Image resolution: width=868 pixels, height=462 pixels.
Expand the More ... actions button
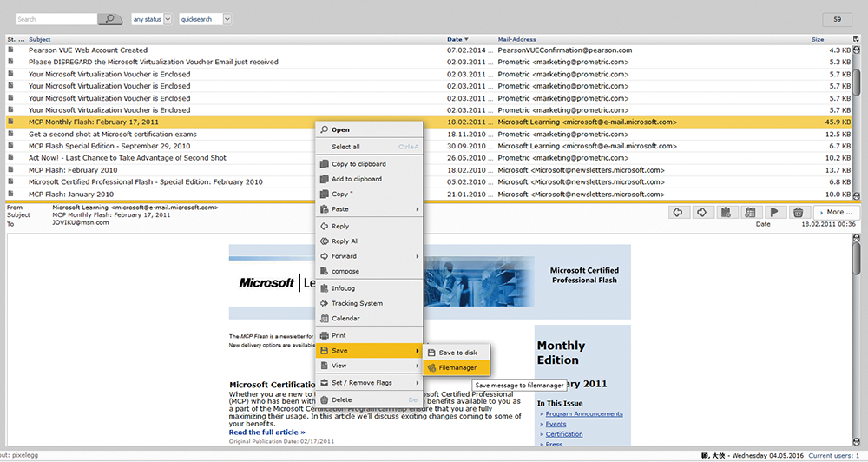[x=836, y=212]
